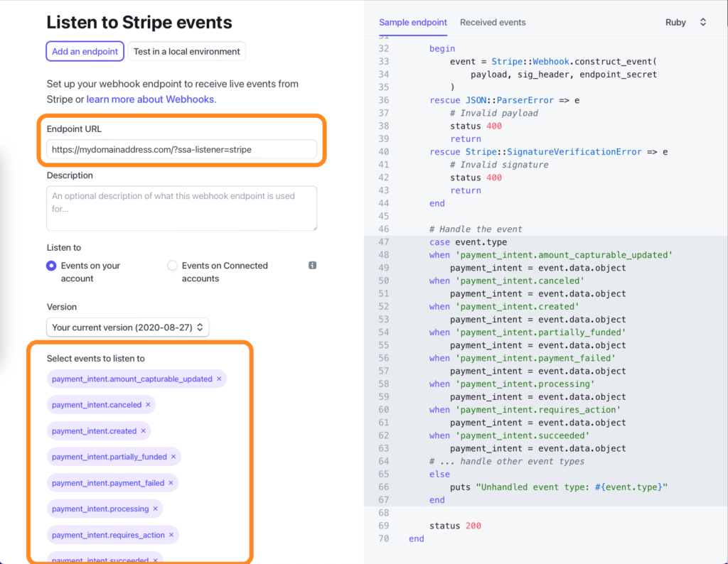The image size is (728, 564).
Task: Select the Events on Connected accounts option
Action: pos(172,265)
